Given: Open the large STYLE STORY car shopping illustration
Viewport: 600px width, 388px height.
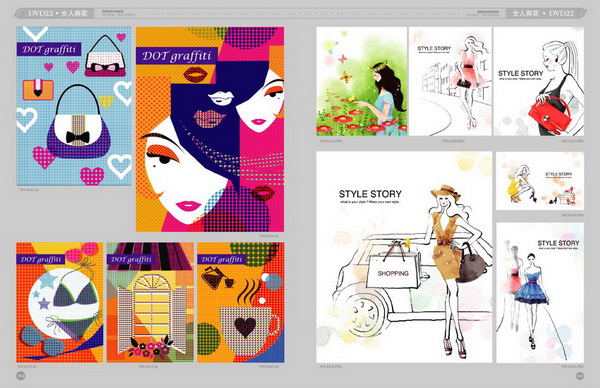Looking at the screenshot, I should (404, 257).
